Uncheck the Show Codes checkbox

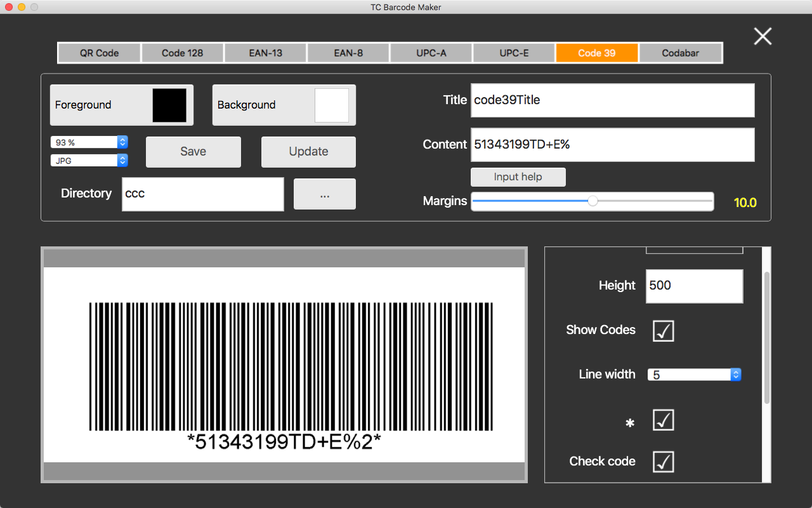664,331
